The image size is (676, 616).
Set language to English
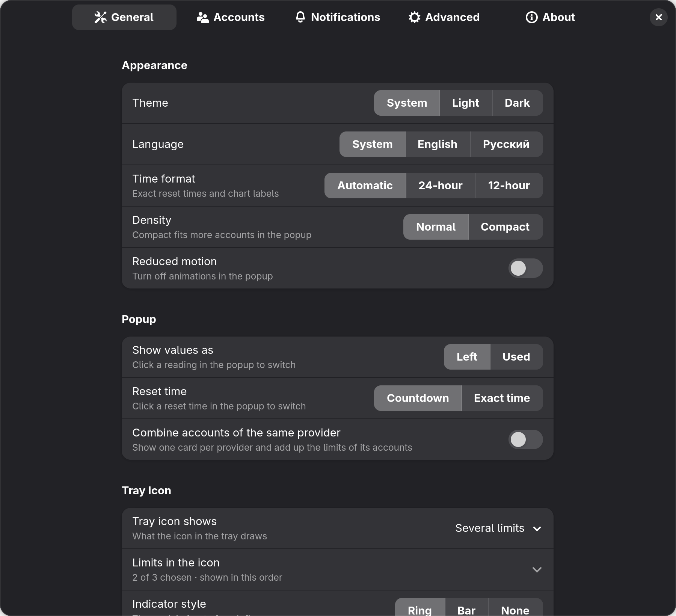point(438,144)
